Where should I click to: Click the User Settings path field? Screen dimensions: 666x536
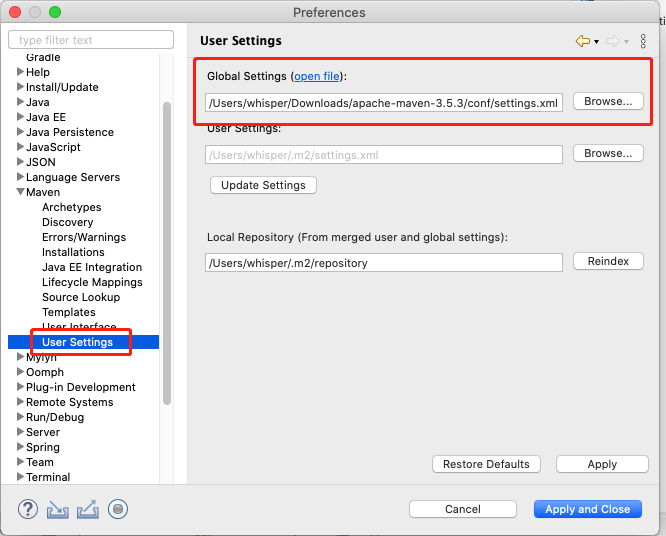384,155
